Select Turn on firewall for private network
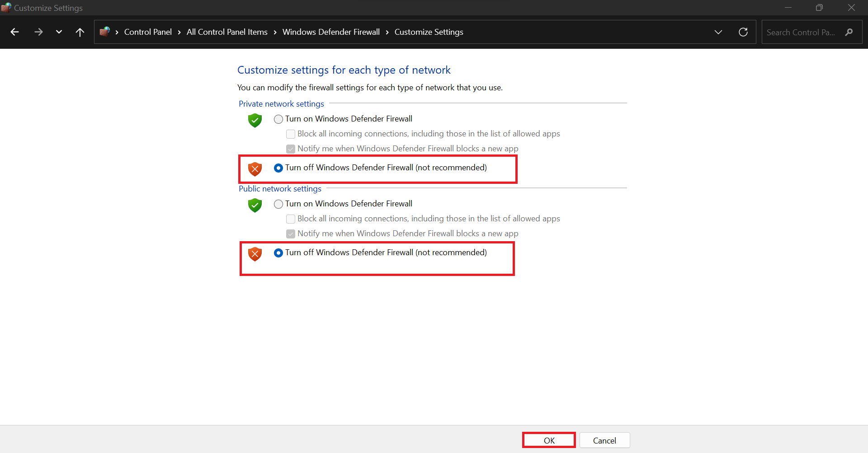 coord(278,119)
